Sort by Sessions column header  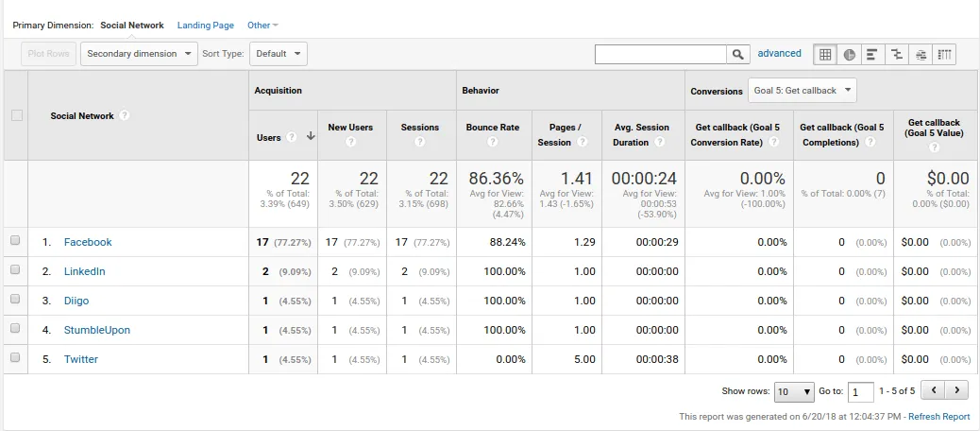point(419,127)
